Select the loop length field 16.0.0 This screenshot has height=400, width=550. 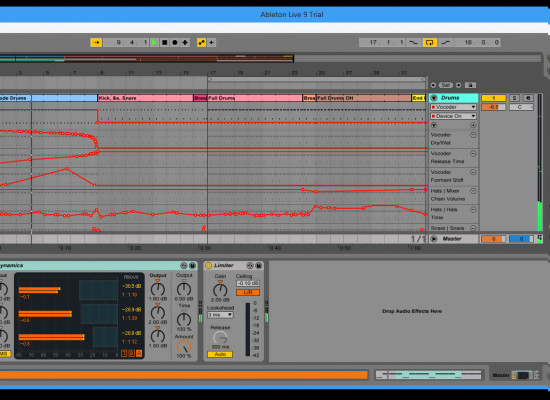[x=477, y=42]
